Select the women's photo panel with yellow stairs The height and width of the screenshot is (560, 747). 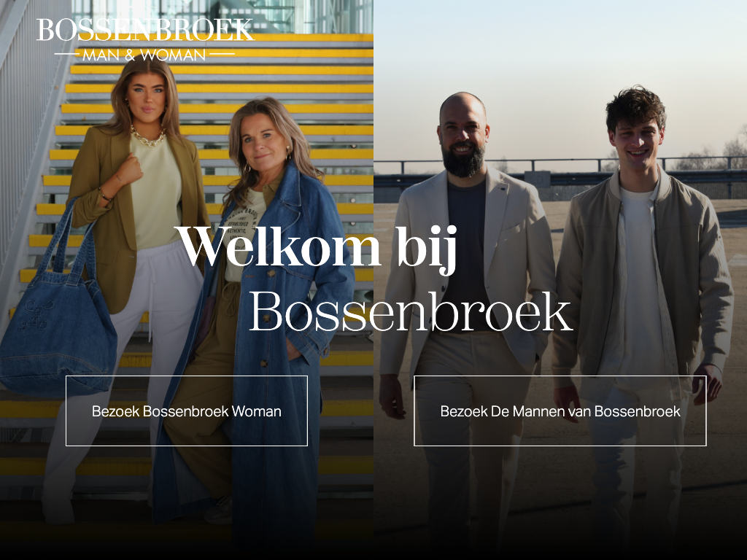187,280
